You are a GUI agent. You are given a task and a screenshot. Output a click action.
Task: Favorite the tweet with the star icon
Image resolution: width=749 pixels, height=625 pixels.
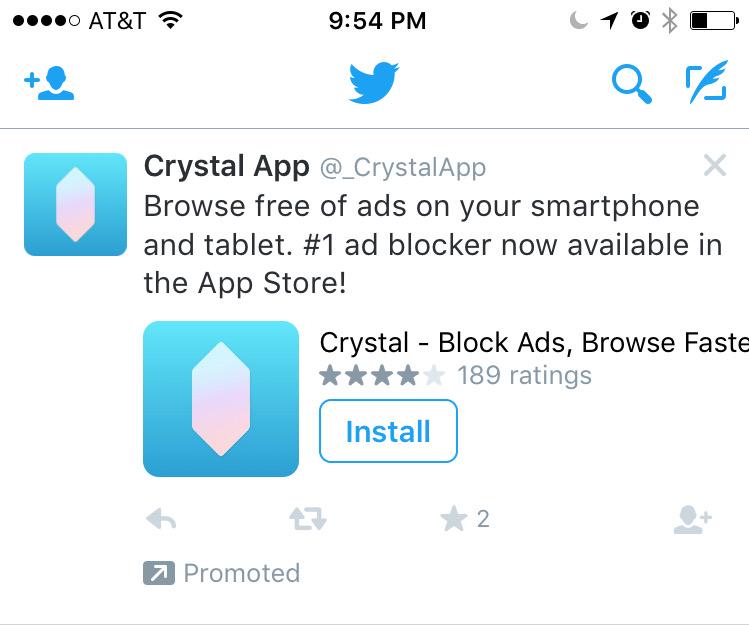click(x=453, y=519)
